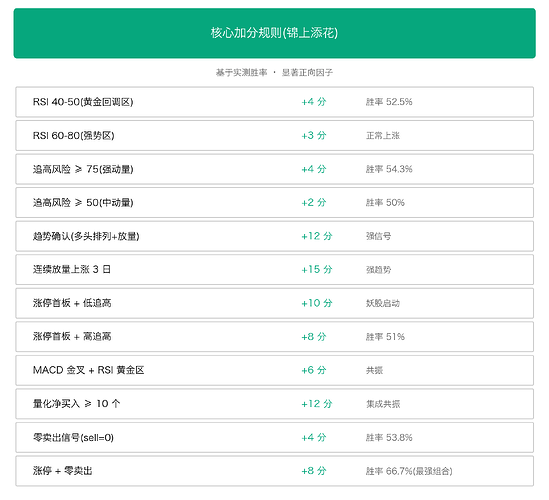Select the MACD 金叉 + RSI 黄金区 row
Screen dimensions: 549x500
pyautogui.click(x=274, y=370)
